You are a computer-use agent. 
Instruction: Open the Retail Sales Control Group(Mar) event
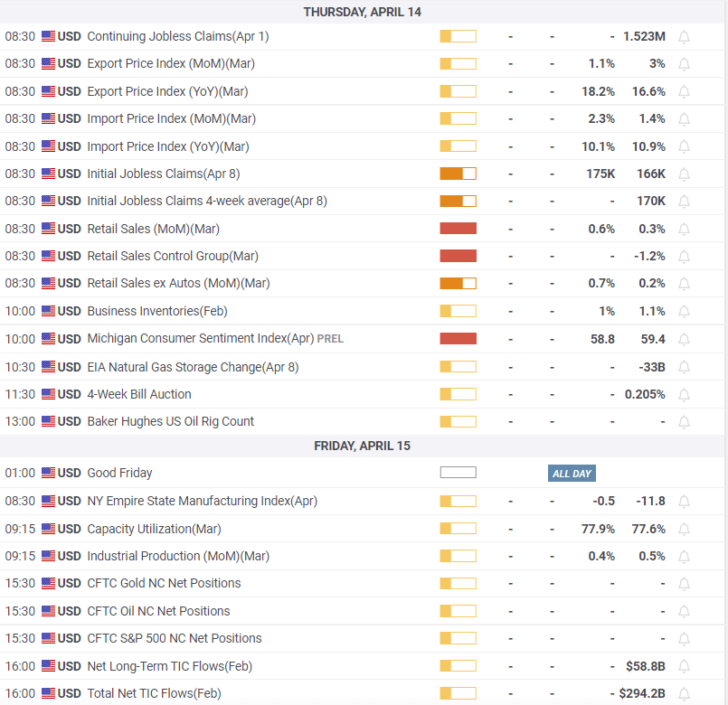172,256
